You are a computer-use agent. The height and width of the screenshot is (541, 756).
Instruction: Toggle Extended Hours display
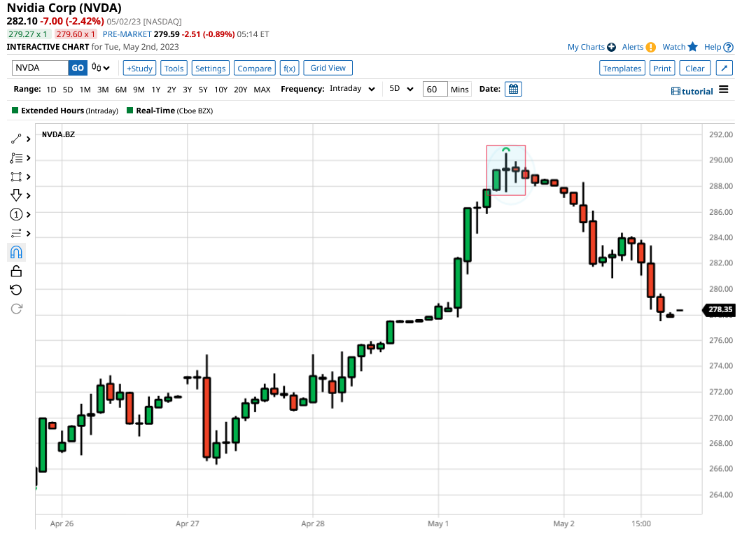pyautogui.click(x=13, y=111)
